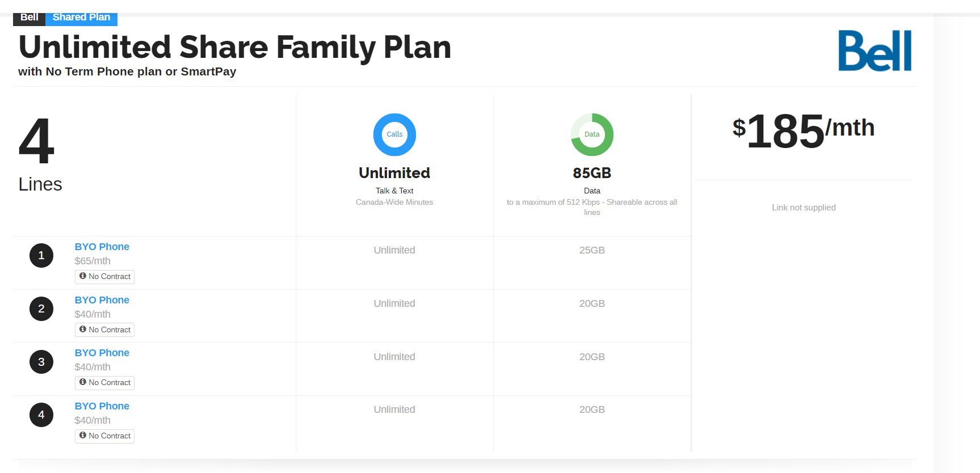This screenshot has width=980, height=473.
Task: Click the line 2 number badge
Action: click(41, 309)
